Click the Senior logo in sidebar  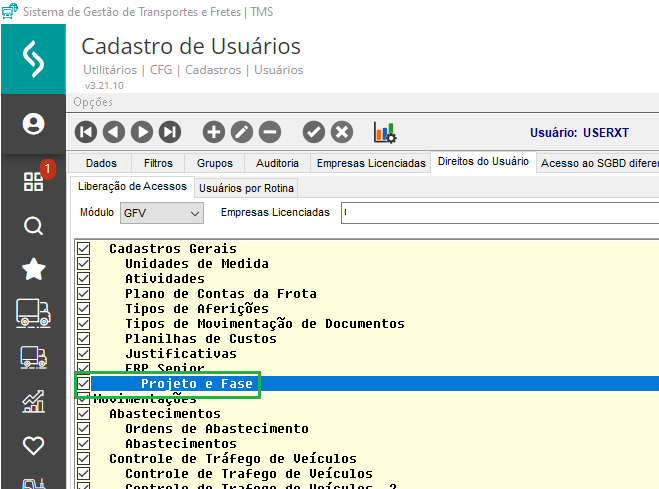click(x=33, y=59)
